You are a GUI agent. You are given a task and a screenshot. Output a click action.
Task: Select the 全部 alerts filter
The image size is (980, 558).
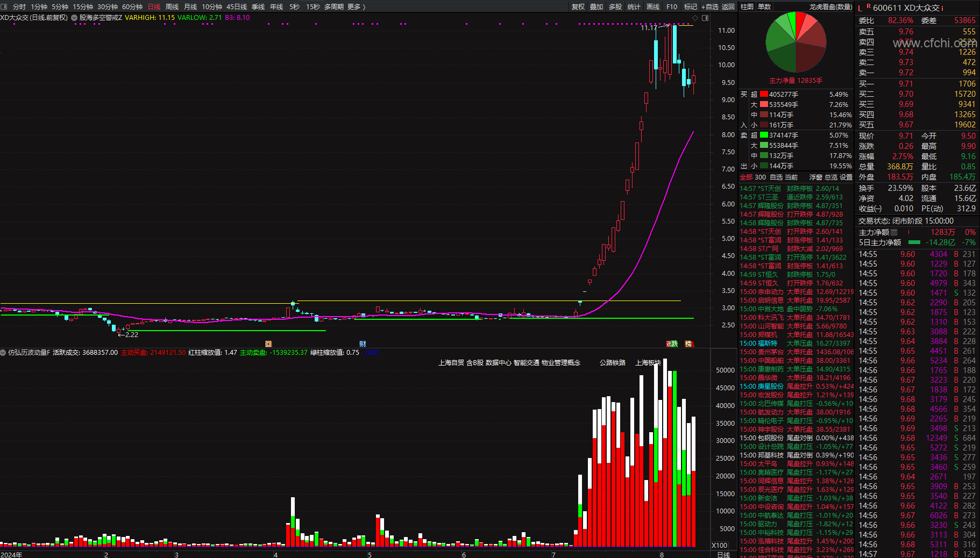click(747, 177)
